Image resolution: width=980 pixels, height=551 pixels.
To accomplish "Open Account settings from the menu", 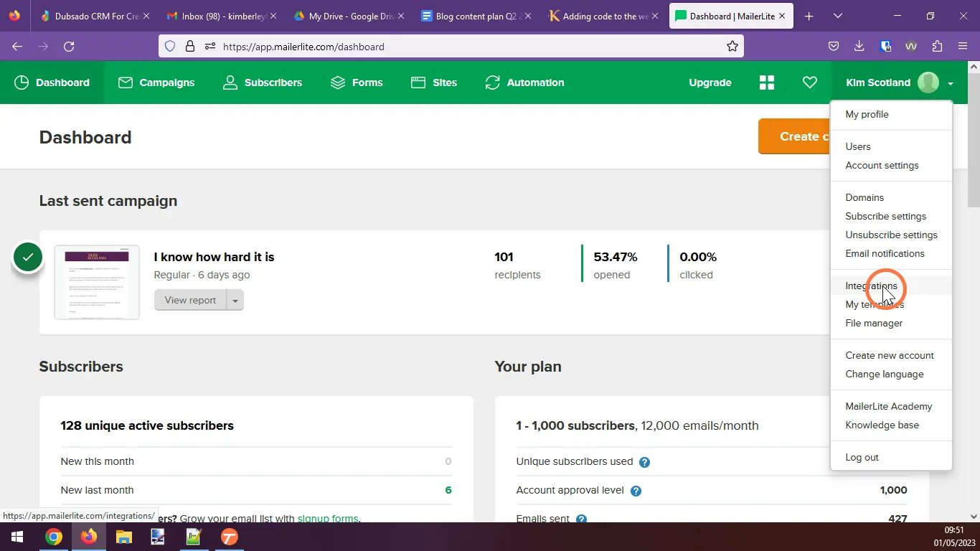I will (882, 165).
